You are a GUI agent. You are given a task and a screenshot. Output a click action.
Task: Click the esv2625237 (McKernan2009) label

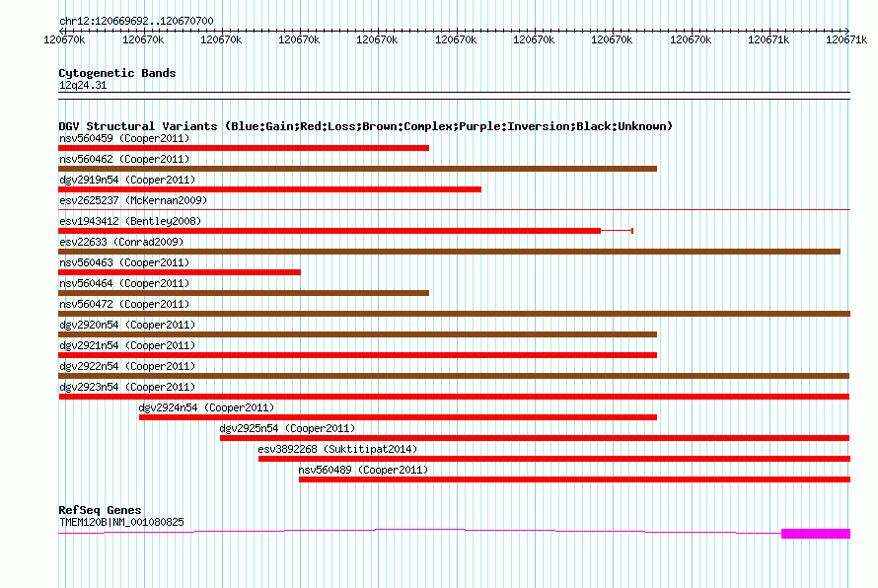coord(133,200)
